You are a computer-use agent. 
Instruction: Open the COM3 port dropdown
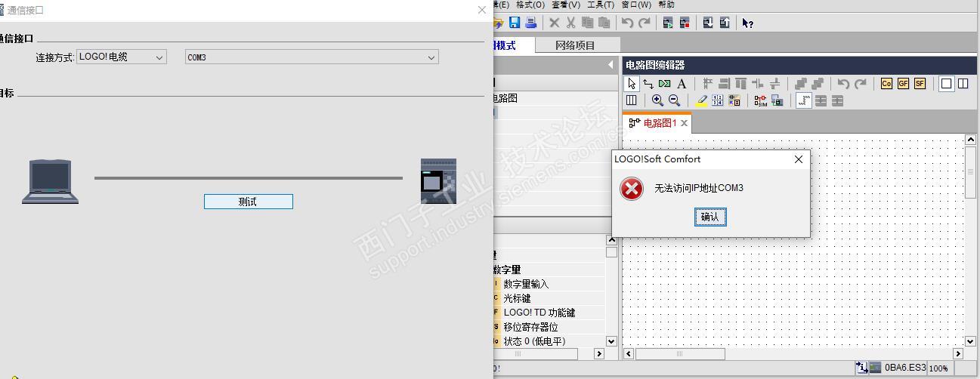point(312,57)
